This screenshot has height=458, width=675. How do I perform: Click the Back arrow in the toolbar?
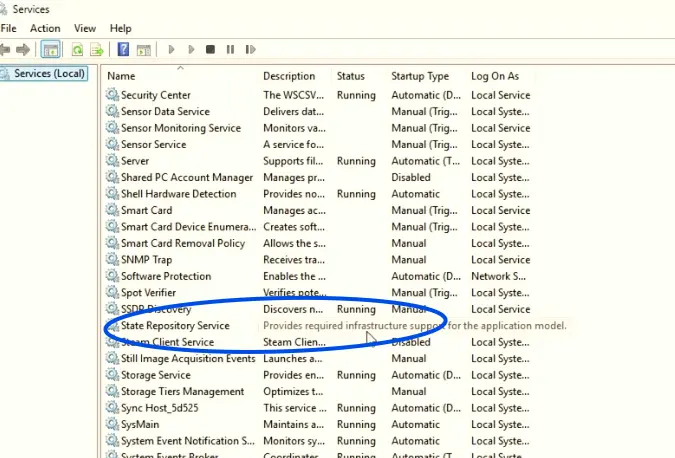(5, 50)
